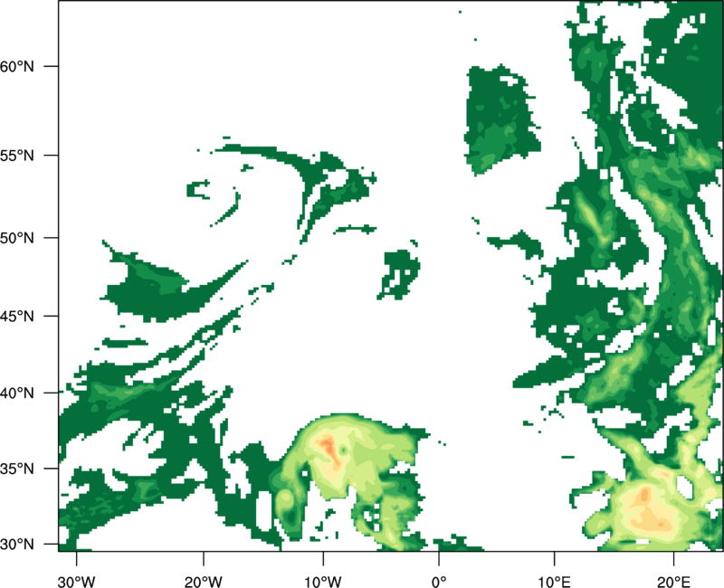
Task: Click the 50°N latitude label
Action: pyautogui.click(x=17, y=238)
